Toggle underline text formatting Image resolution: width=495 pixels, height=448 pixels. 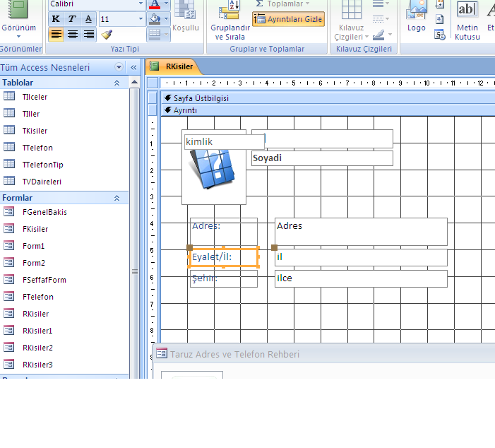click(x=88, y=19)
